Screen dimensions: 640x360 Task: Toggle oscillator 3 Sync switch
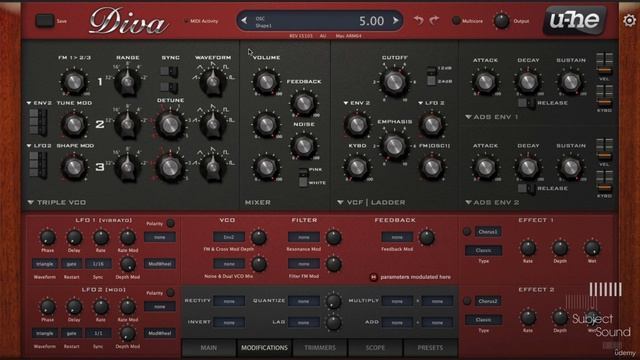click(x=169, y=87)
